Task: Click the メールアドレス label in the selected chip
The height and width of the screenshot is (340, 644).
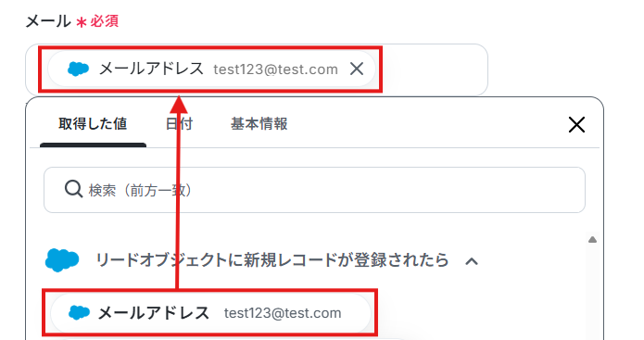Action: [151, 69]
